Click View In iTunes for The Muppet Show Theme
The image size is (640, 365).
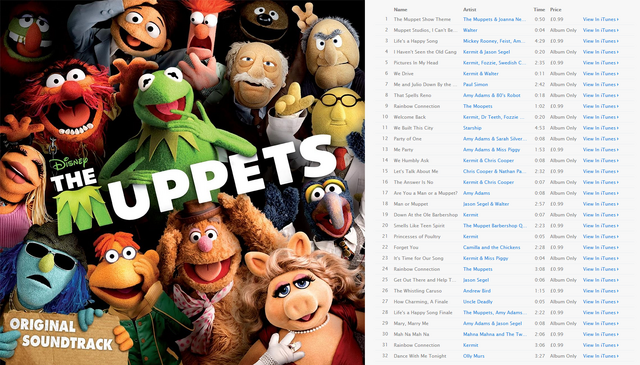click(600, 19)
